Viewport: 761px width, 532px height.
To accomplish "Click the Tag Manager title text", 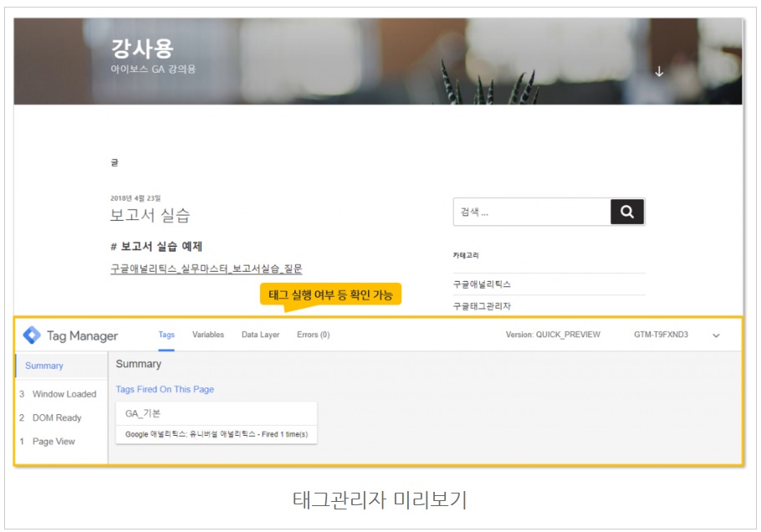I will tap(82, 335).
